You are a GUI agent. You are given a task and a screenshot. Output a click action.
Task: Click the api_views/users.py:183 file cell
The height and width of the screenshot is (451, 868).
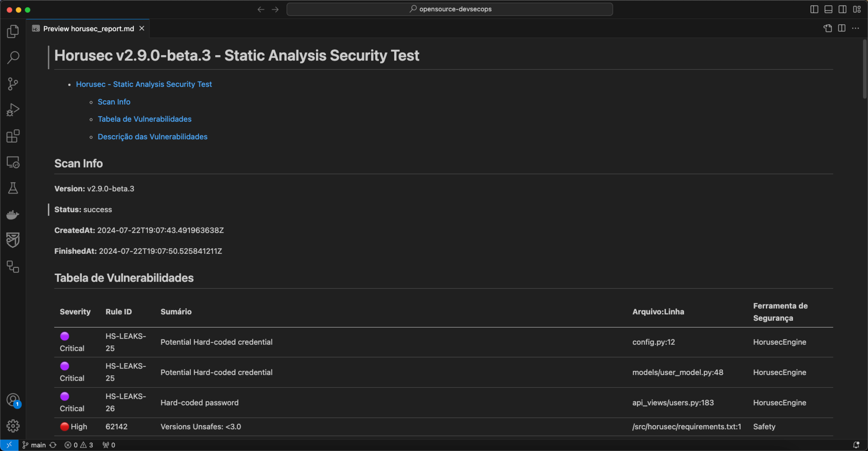tap(673, 403)
